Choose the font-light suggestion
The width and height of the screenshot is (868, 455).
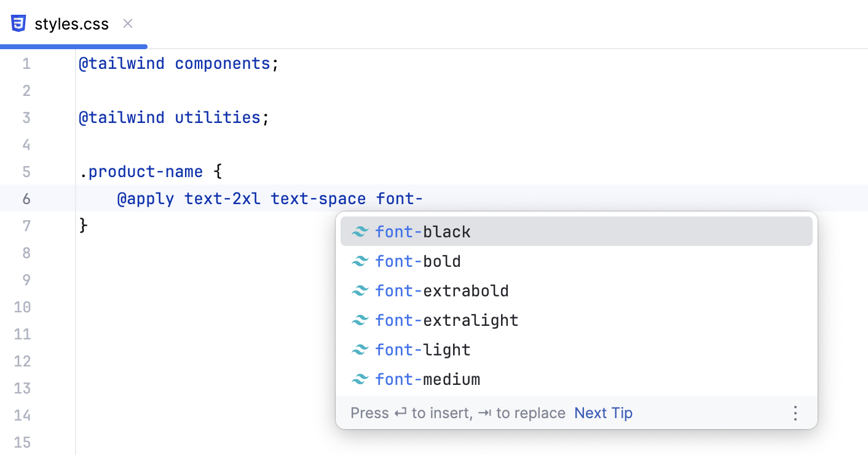tap(423, 350)
